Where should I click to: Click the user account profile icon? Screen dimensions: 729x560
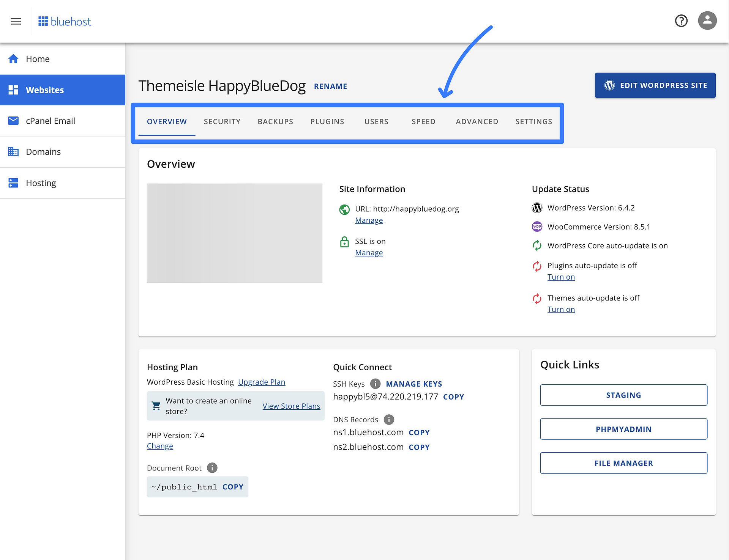click(707, 20)
